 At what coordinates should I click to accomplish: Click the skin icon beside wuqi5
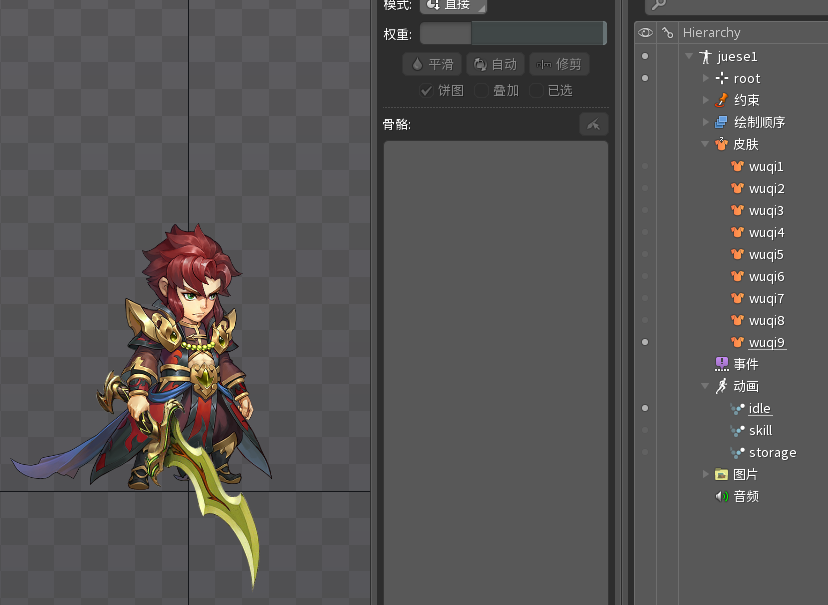[x=738, y=254]
